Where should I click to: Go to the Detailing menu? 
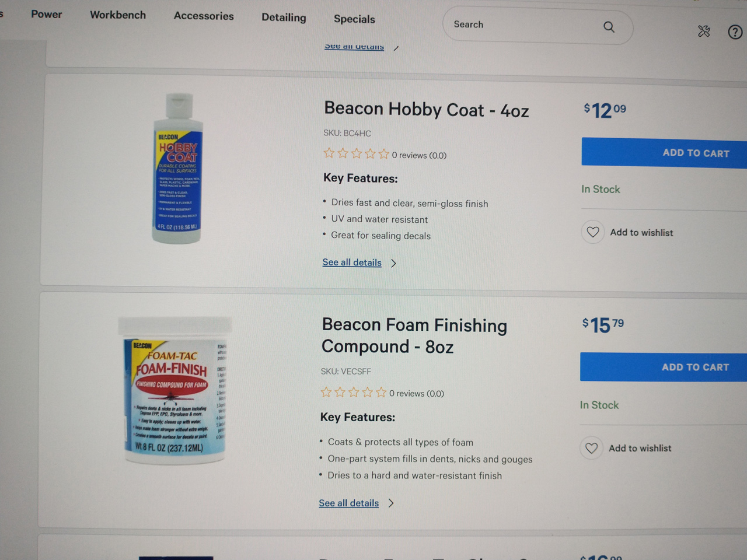pyautogui.click(x=284, y=17)
